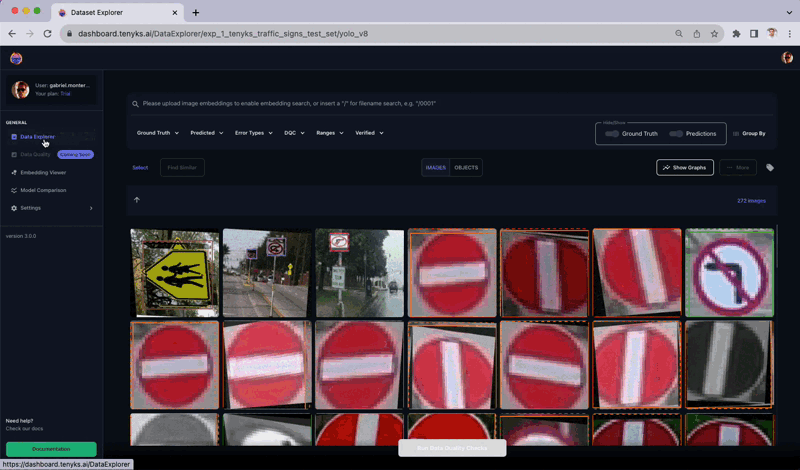Switch to the OBJECTS view tab
Screen dimensions: 800x470
tap(466, 167)
